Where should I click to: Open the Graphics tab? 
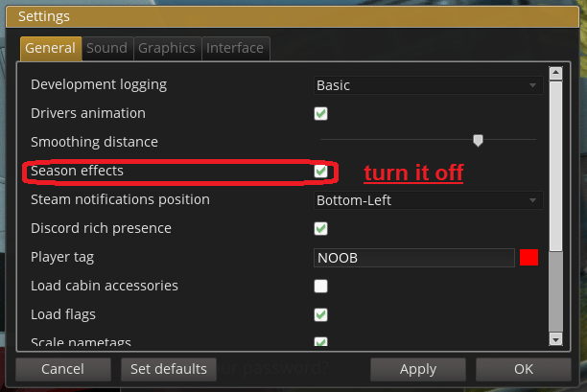click(167, 48)
